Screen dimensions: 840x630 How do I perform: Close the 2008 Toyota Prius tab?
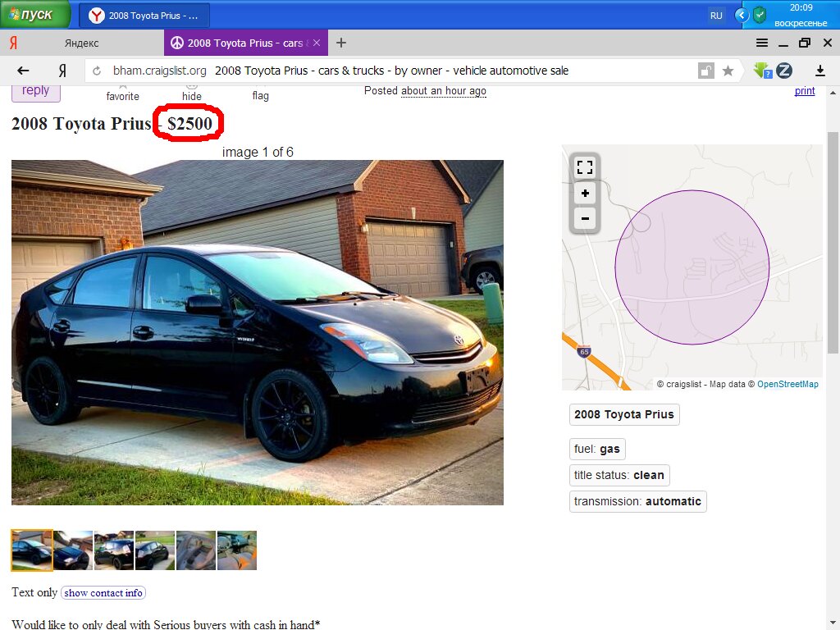click(317, 43)
